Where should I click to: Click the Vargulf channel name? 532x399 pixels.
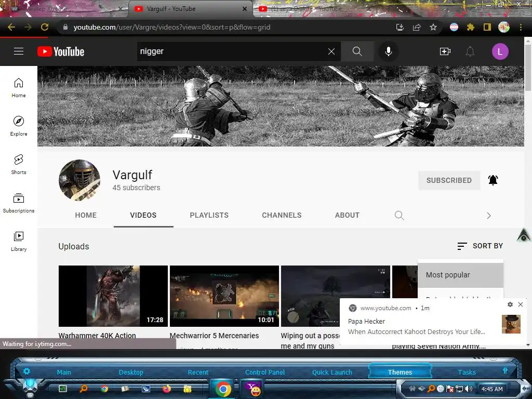point(132,175)
